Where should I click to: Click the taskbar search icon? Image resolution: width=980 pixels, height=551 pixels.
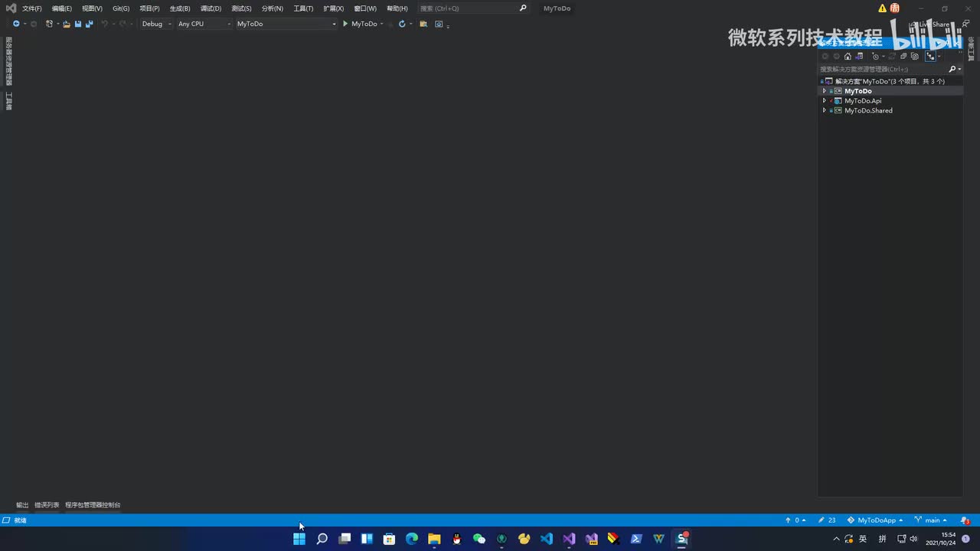pyautogui.click(x=322, y=539)
